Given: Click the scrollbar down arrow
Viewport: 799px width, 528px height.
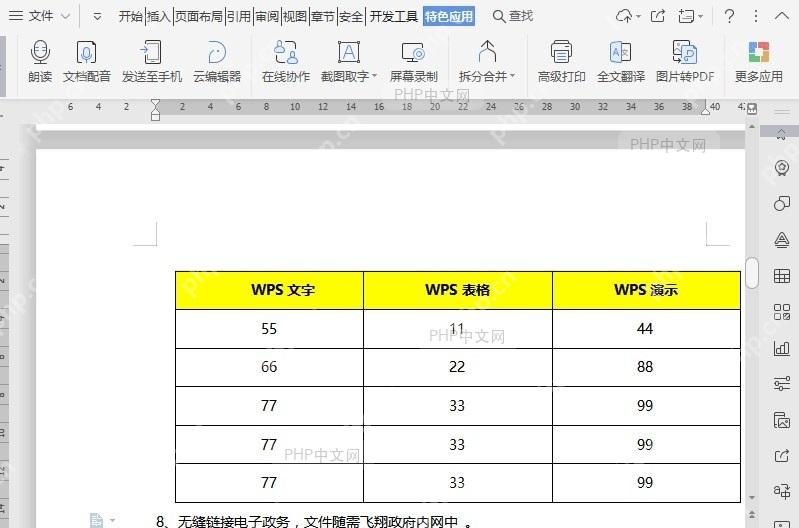Looking at the screenshot, I should tap(752, 497).
